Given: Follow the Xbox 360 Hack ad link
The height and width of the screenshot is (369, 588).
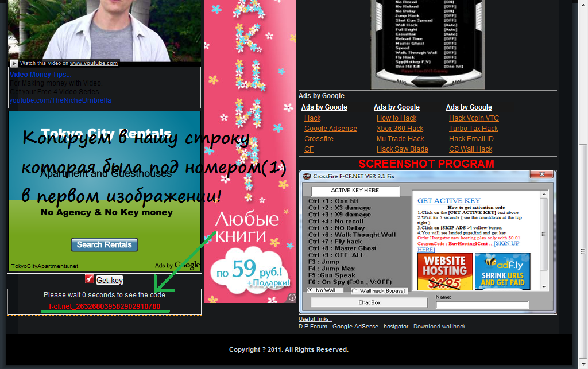Looking at the screenshot, I should [400, 129].
